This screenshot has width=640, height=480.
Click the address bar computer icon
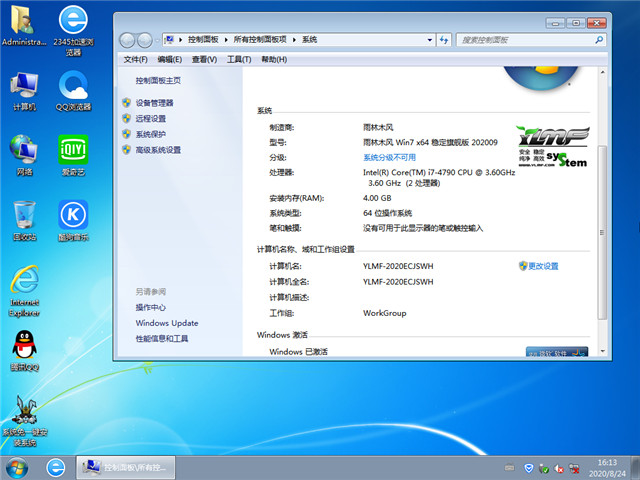click(x=169, y=40)
